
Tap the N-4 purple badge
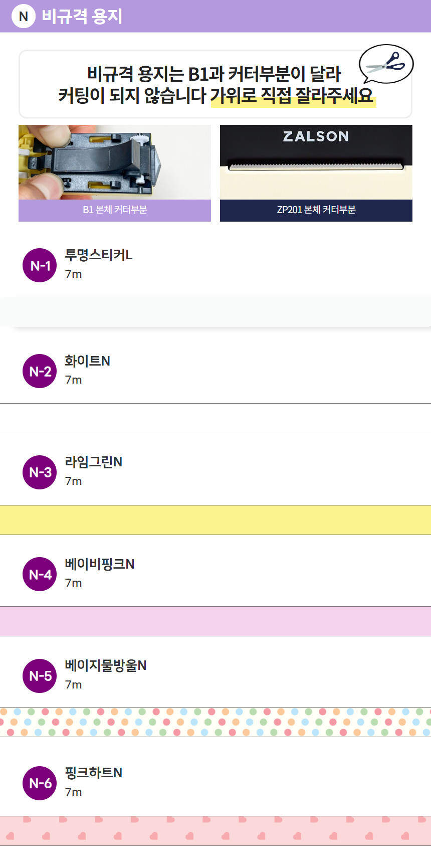40,574
